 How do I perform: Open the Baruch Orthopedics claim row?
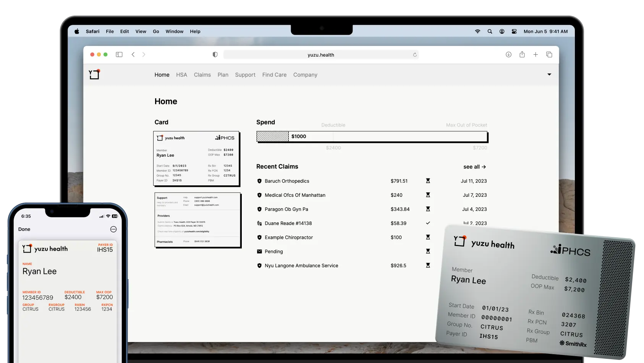[287, 181]
